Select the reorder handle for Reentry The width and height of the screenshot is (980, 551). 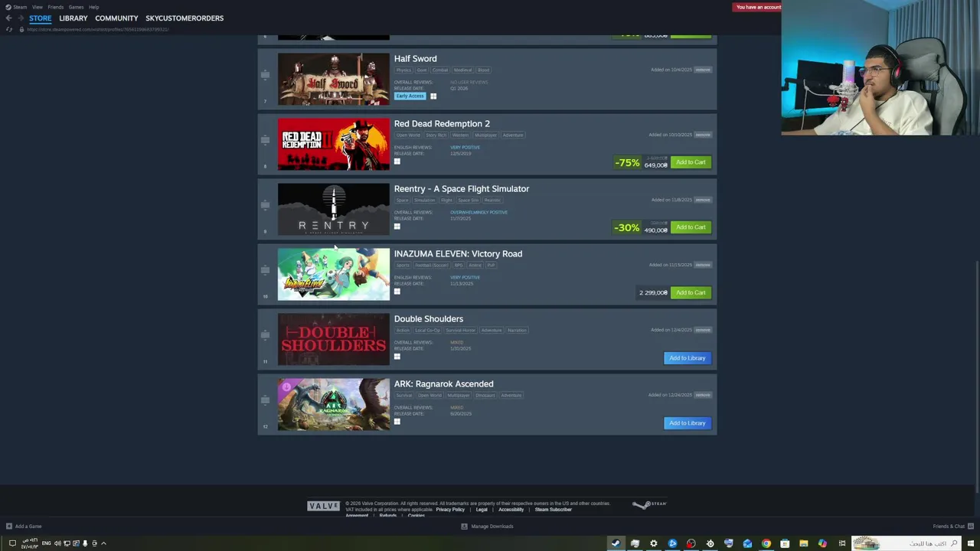265,205
